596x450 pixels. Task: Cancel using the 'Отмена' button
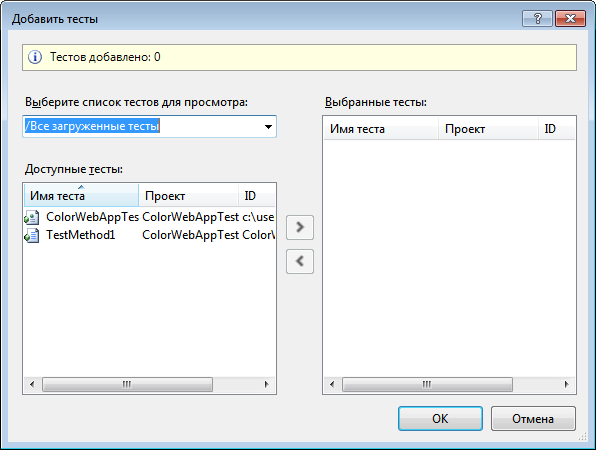[x=533, y=418]
